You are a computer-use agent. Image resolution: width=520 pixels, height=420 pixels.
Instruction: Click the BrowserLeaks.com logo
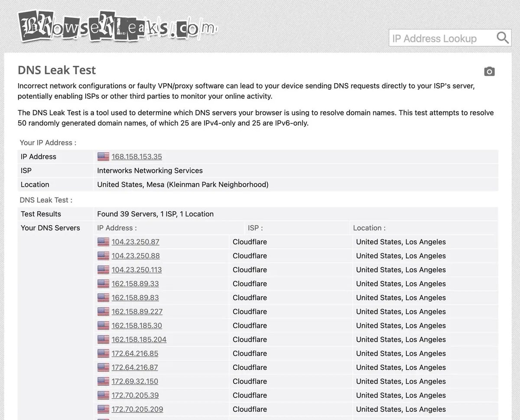[117, 26]
